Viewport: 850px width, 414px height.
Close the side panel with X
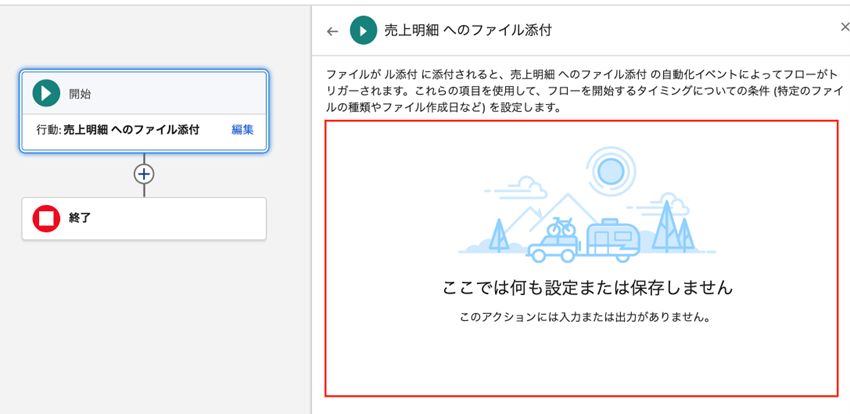click(x=844, y=28)
